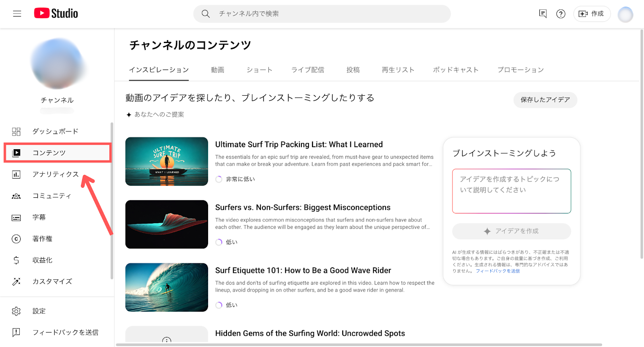Switch to the プロモーション tab
The width and height of the screenshot is (644, 347).
coord(521,70)
